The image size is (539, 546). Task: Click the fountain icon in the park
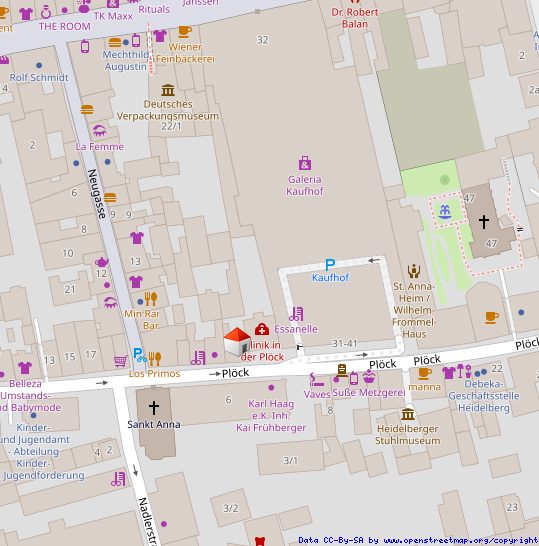coord(445,211)
